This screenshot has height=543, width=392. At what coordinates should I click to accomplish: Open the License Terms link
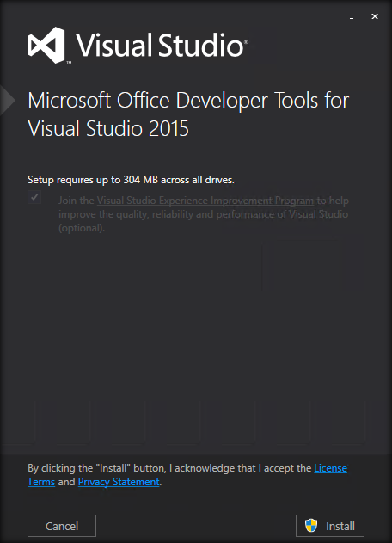330,468
